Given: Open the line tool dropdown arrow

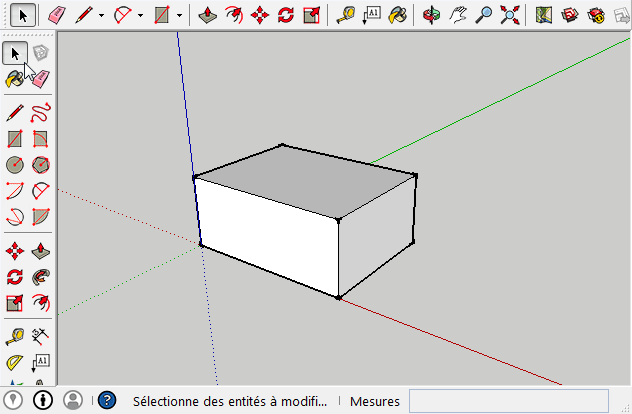Looking at the screenshot, I should point(103,15).
